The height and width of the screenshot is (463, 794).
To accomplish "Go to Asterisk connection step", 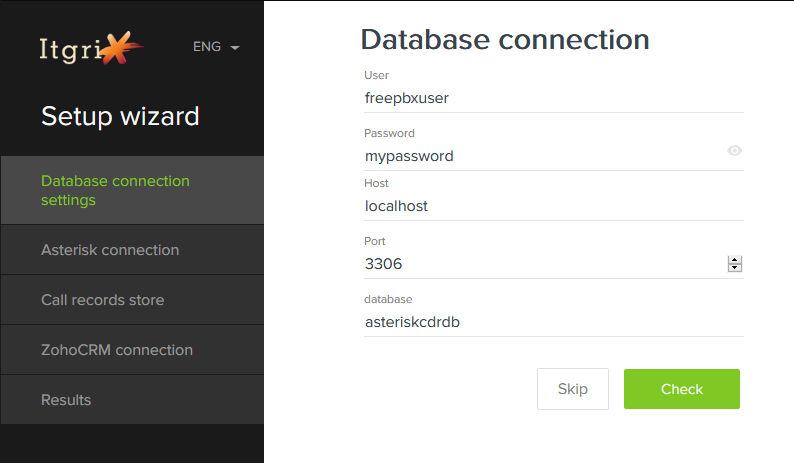I will tap(132, 250).
